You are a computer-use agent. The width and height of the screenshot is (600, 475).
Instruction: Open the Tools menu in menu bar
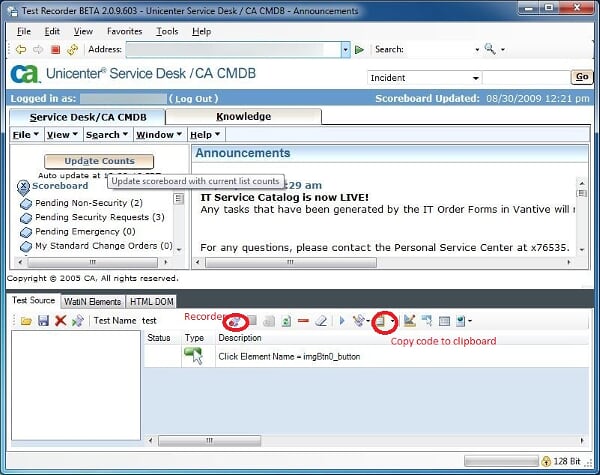click(x=167, y=31)
